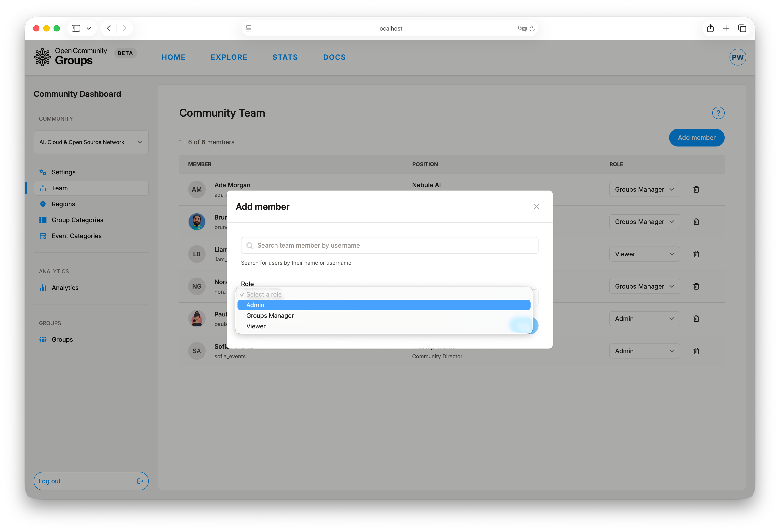Click the Group Categories list icon
780x532 pixels.
pos(43,220)
